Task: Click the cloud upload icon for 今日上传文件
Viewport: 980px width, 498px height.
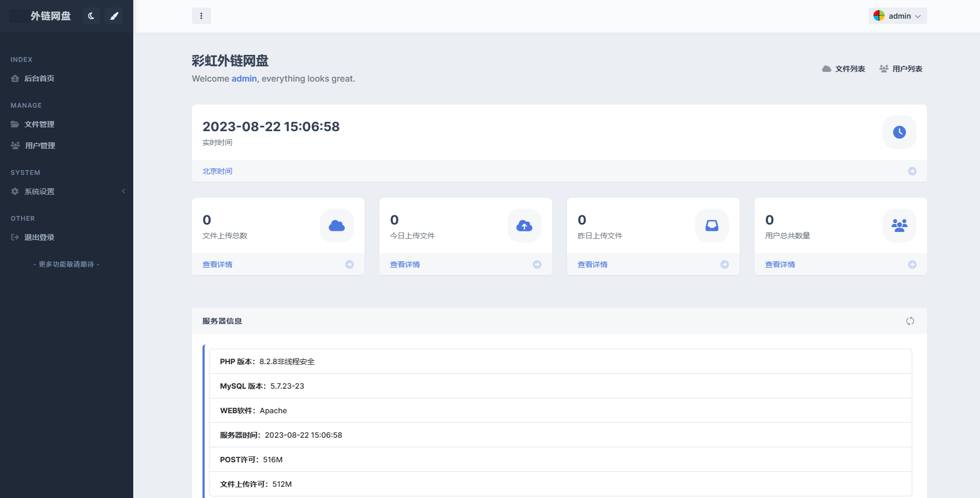Action: (524, 226)
